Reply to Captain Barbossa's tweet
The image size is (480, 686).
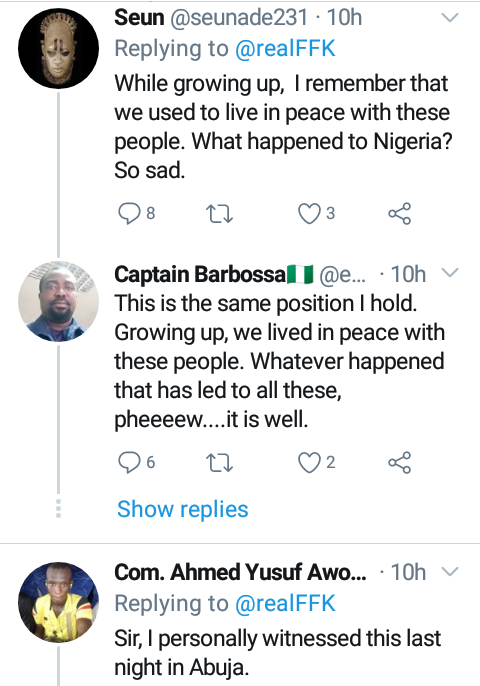tap(129, 462)
